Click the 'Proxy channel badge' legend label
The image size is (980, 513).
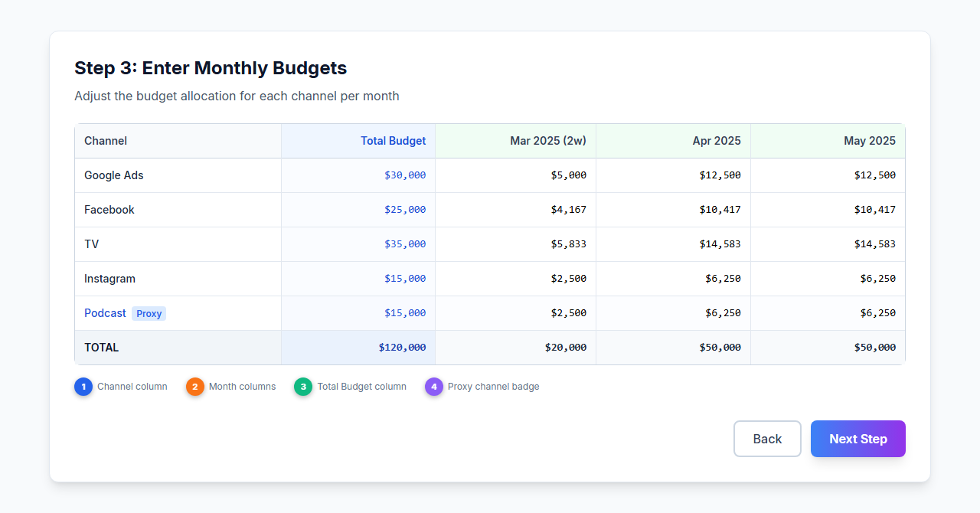[x=493, y=387]
